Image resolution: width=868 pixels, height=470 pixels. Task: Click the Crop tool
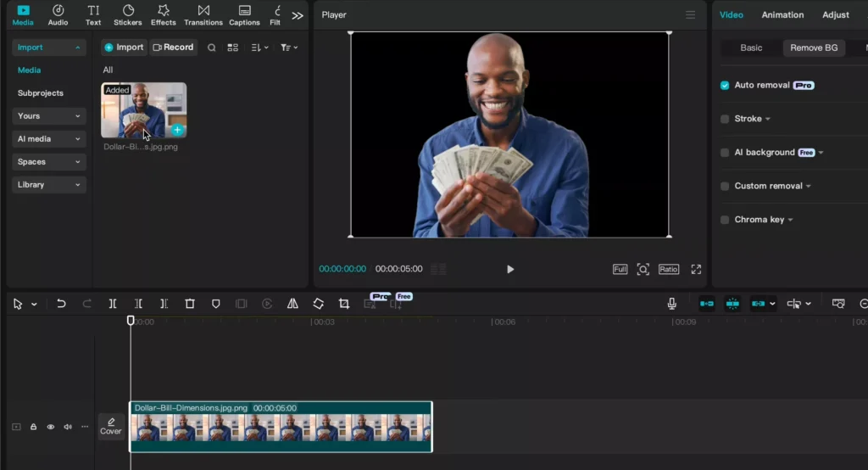coord(344,304)
